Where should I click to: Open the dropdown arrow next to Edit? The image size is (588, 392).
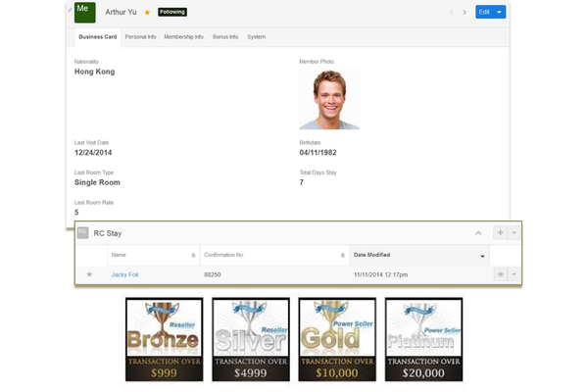(501, 13)
